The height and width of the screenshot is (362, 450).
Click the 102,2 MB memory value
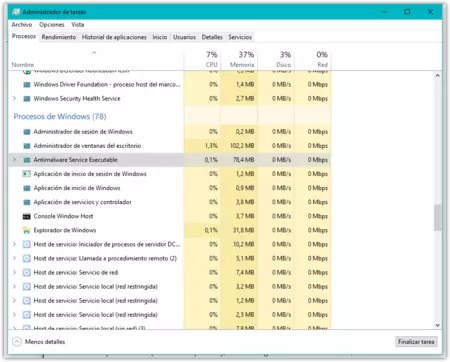[242, 146]
